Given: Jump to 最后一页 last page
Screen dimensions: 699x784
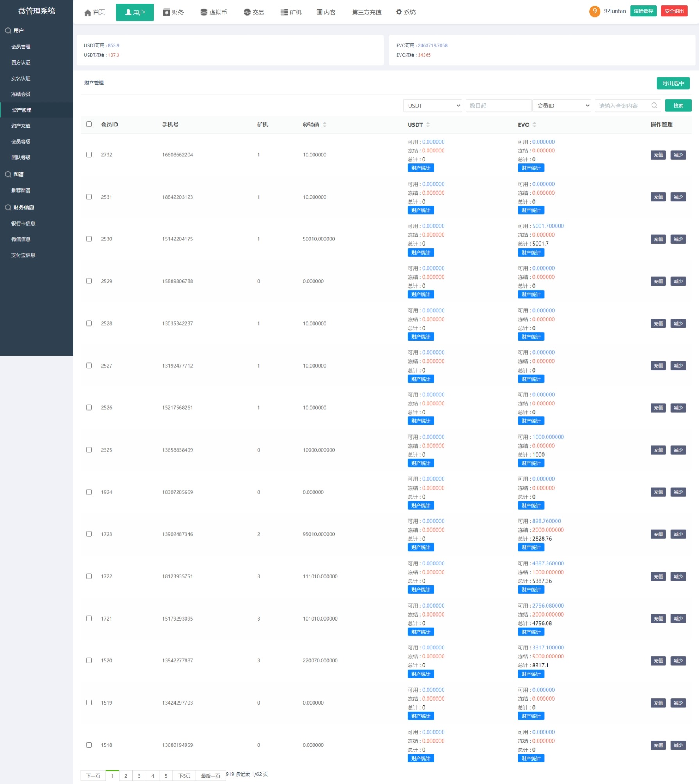Looking at the screenshot, I should tap(211, 776).
